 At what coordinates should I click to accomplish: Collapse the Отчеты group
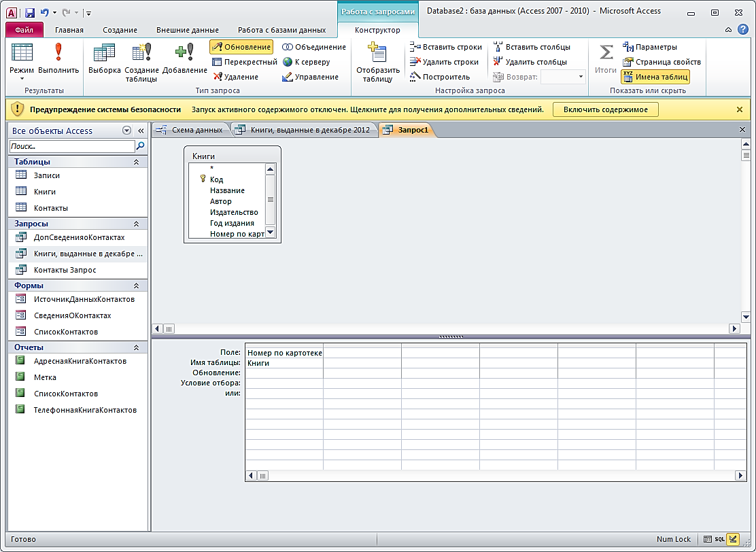point(137,347)
